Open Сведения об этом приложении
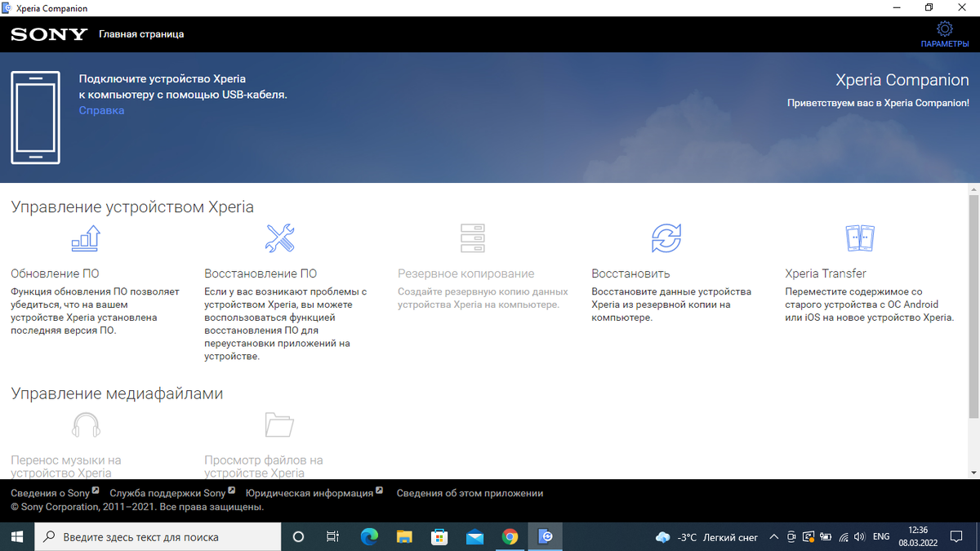This screenshot has height=551, width=980. point(470,493)
